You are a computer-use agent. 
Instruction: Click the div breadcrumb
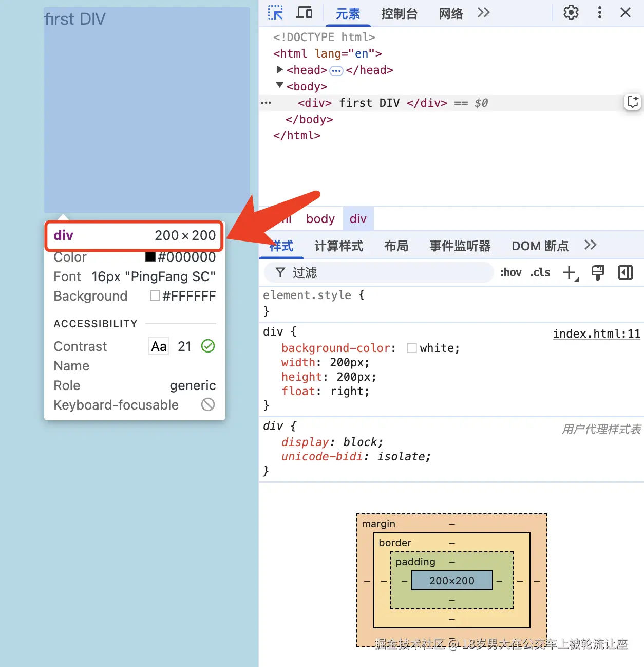point(358,219)
